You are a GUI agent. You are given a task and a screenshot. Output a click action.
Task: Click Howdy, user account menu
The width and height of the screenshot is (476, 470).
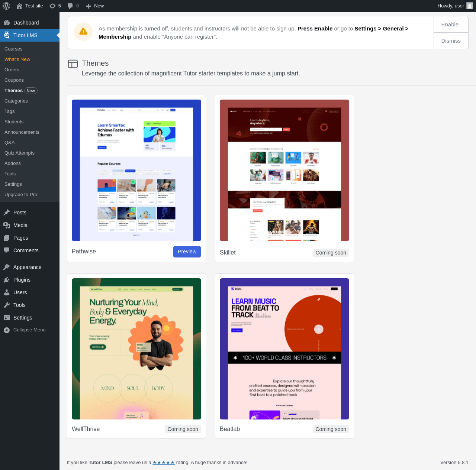(455, 6)
